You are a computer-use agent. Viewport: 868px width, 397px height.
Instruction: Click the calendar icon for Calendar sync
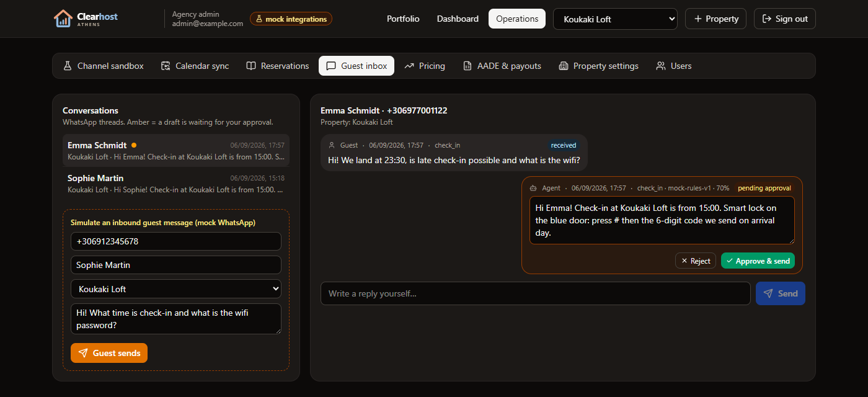[x=166, y=66]
